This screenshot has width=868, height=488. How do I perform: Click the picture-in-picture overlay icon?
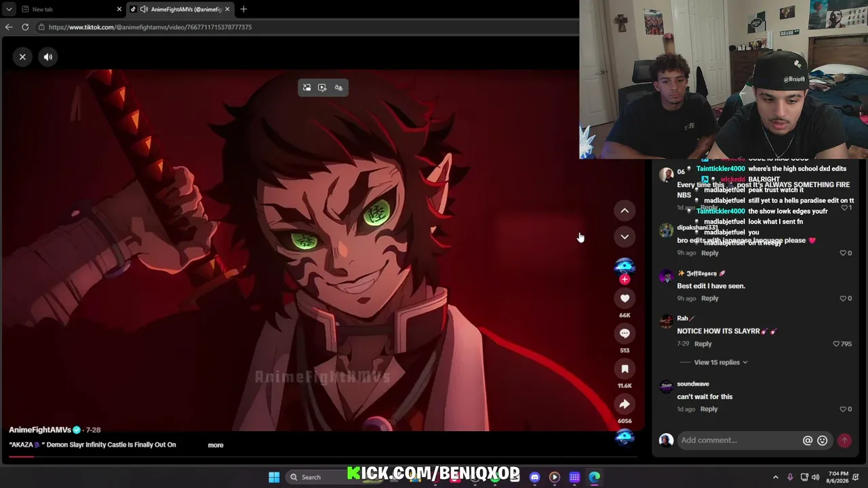pyautogui.click(x=307, y=87)
